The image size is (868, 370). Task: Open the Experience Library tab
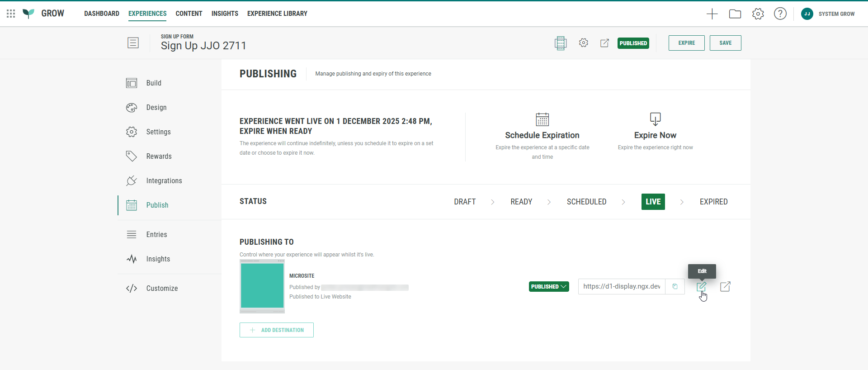point(277,14)
